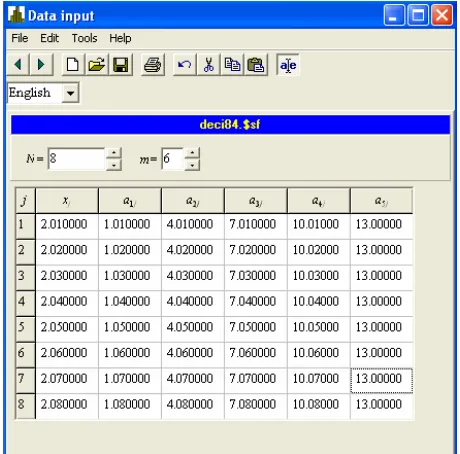The image size is (460, 454).
Task: Open a file with folder icon
Action: pyautogui.click(x=97, y=64)
